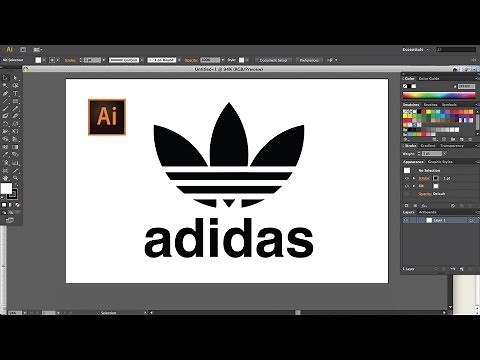Open the brush definition dropdown
Screen dimensions: 480x360
point(179,60)
